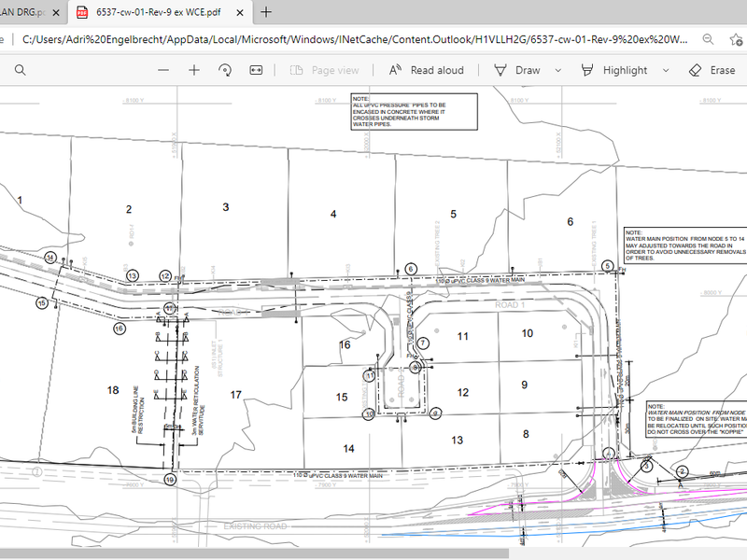Add page to favorites with star icon
Screen dimensions: 747x560
coord(737,39)
